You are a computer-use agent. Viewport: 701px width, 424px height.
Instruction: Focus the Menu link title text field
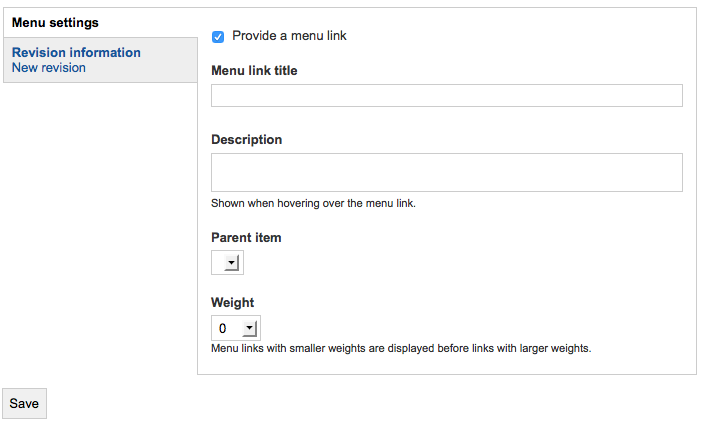[x=447, y=95]
